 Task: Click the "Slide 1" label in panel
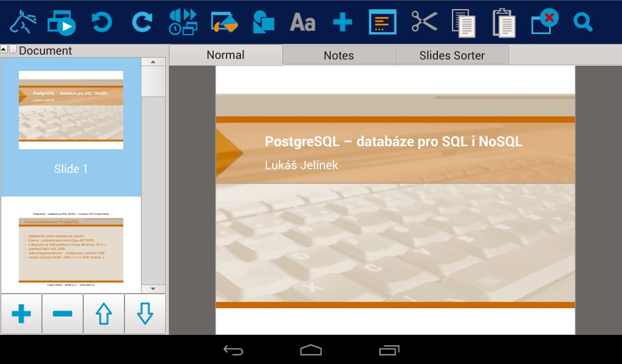pyautogui.click(x=71, y=169)
